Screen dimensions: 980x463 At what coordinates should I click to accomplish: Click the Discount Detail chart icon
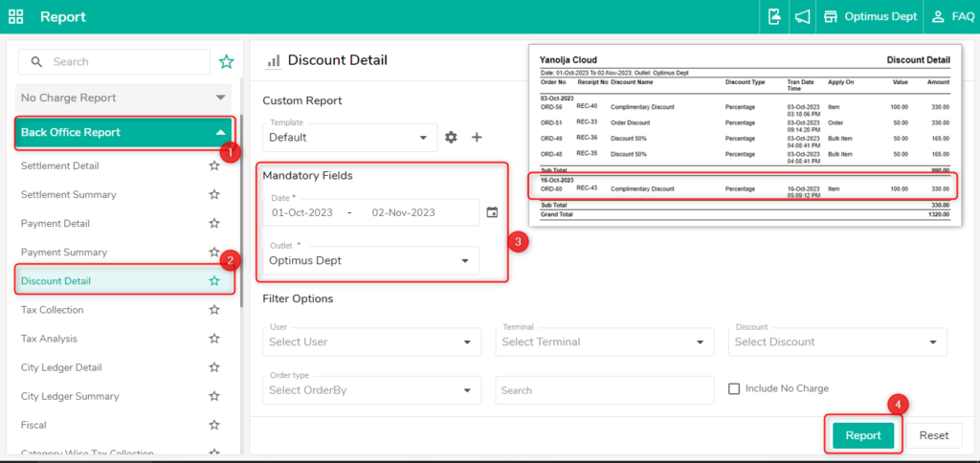273,60
